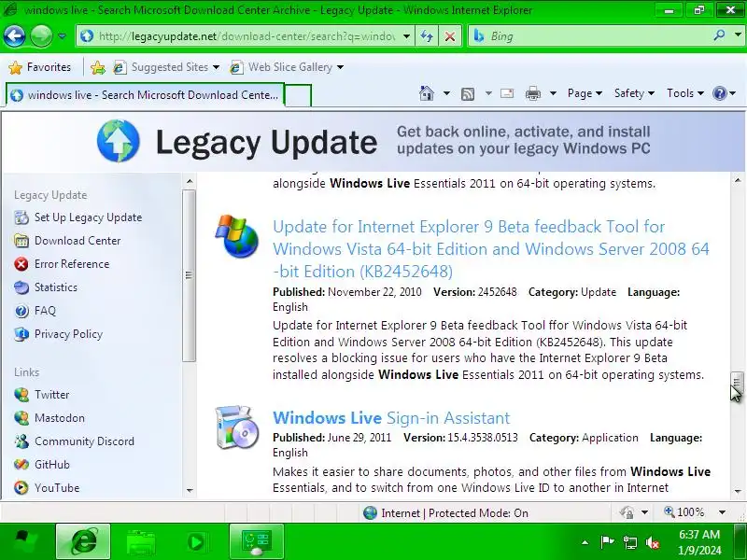Image resolution: width=747 pixels, height=560 pixels.
Task: Open the Safety menu
Action: pos(634,93)
